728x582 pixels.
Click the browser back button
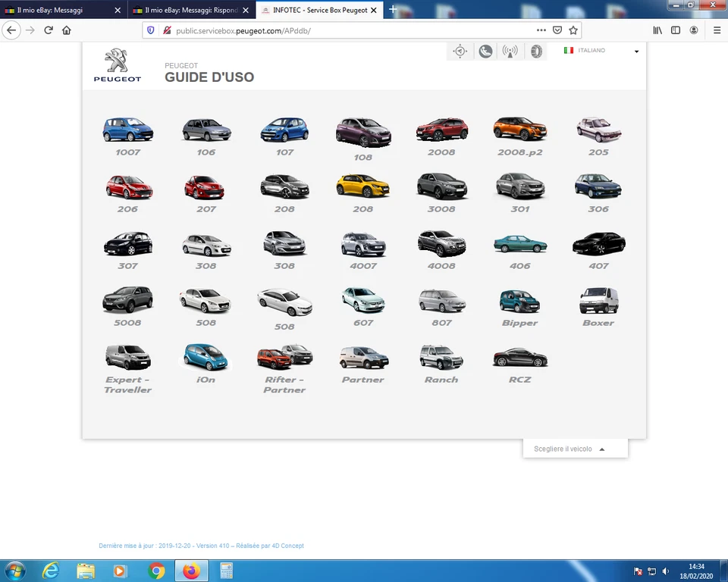[11, 30]
